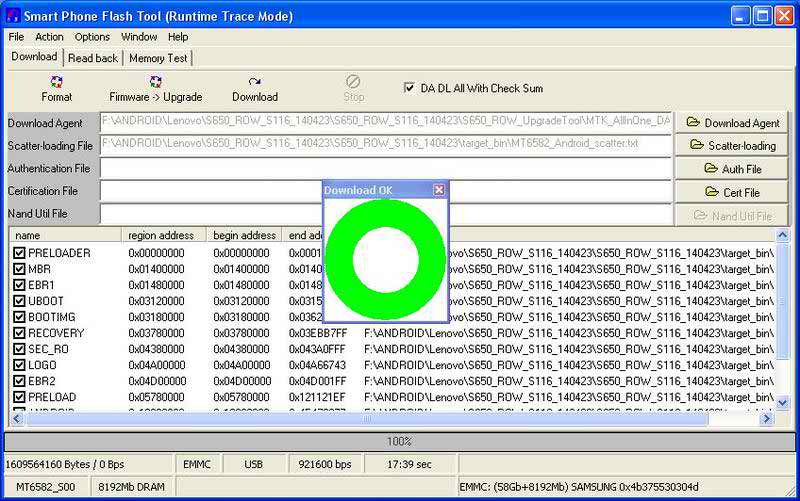Click the Cert File button
This screenshot has width=800, height=501.
(732, 192)
